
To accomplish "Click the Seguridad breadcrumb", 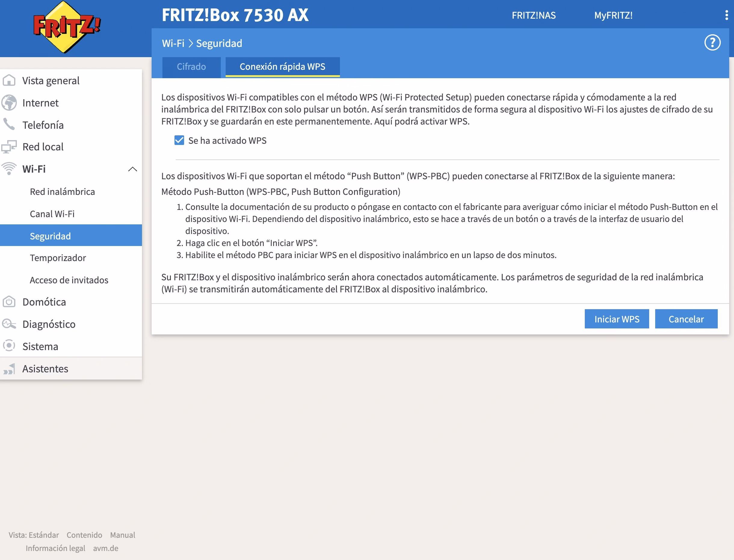I will (219, 43).
